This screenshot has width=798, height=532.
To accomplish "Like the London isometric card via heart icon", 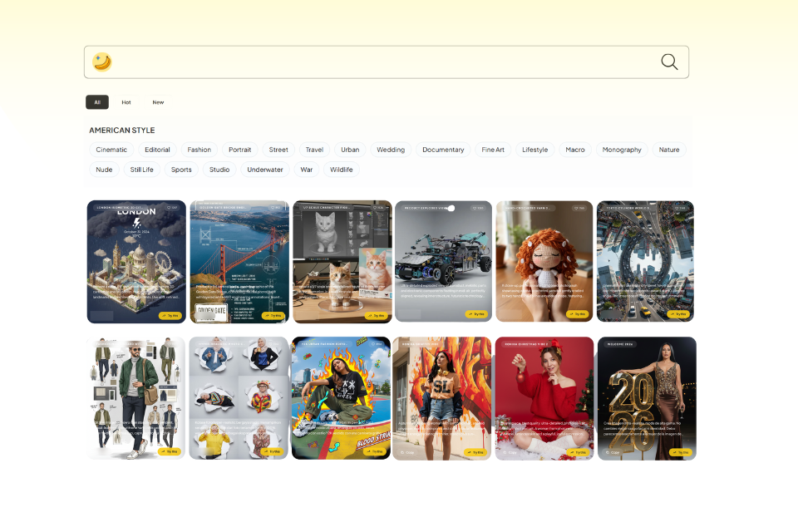I will [x=170, y=208].
